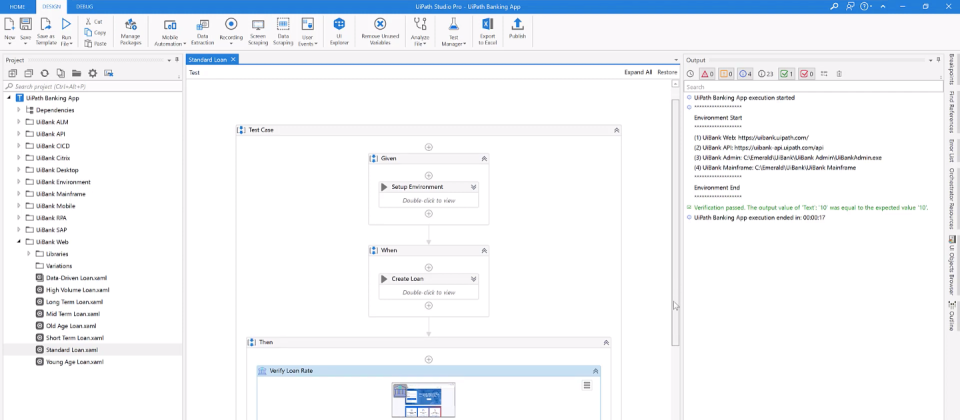This screenshot has width=960, height=420.
Task: Toggle passed verifications filter in Output
Action: tap(787, 74)
